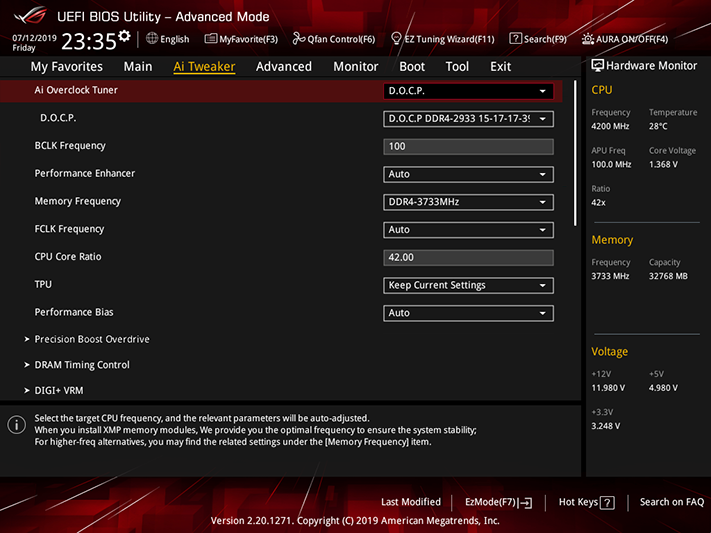Viewport: 711px width, 533px height.
Task: Switch to My Favorites tab
Action: 67,67
